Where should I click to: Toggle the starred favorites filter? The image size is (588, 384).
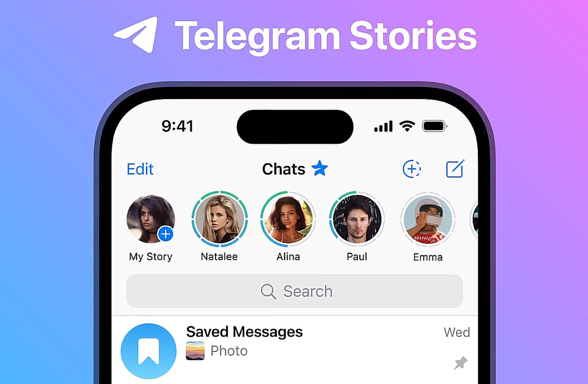point(321,169)
